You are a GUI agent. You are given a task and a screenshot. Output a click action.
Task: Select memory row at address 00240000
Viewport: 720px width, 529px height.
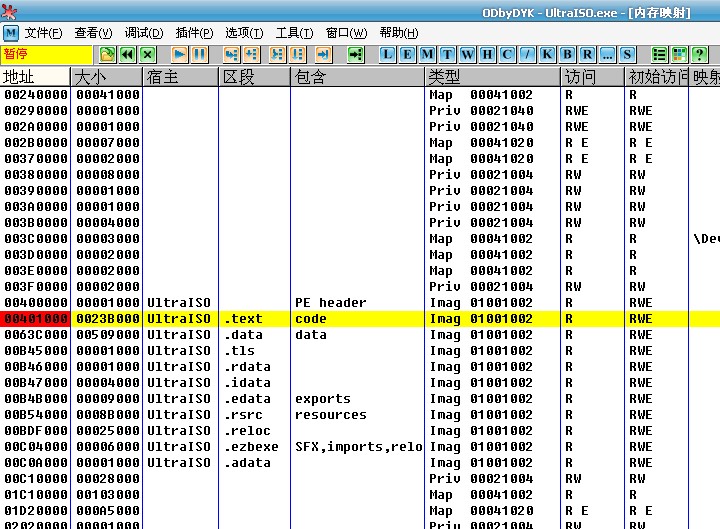coord(360,95)
